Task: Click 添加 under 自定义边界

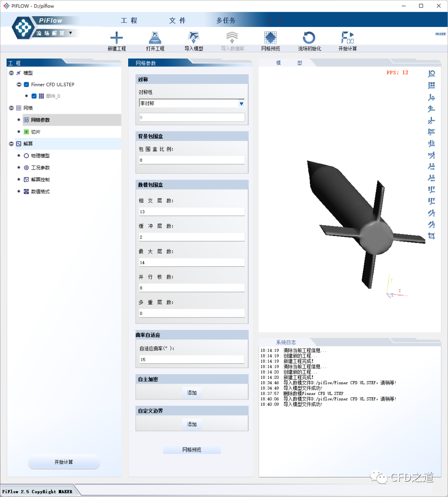Action: (192, 424)
